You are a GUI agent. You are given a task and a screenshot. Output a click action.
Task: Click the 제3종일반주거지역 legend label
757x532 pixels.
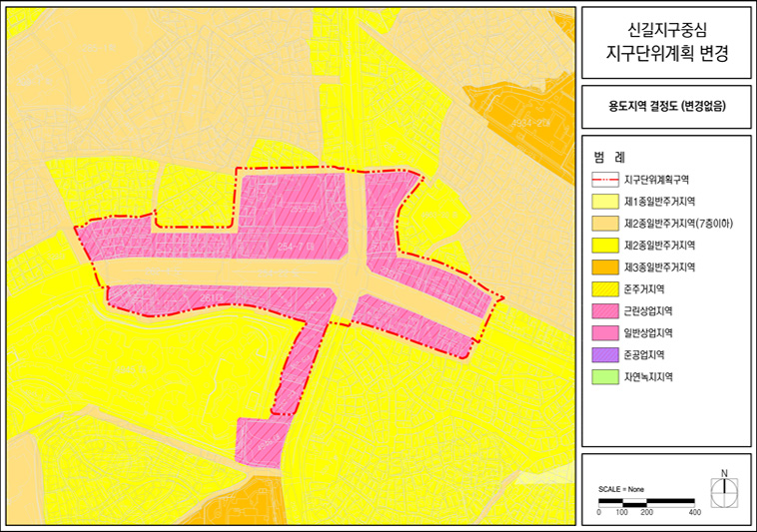(659, 267)
